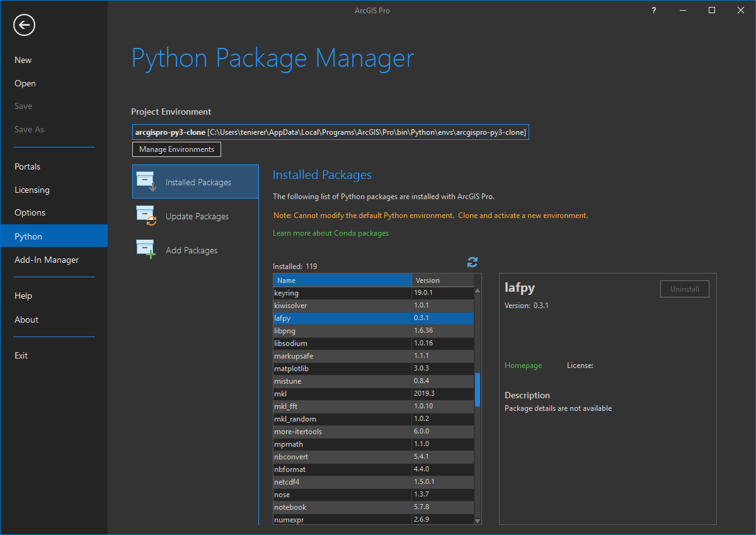Click version 2019.3 in the list
The height and width of the screenshot is (535, 756).
pyautogui.click(x=425, y=394)
